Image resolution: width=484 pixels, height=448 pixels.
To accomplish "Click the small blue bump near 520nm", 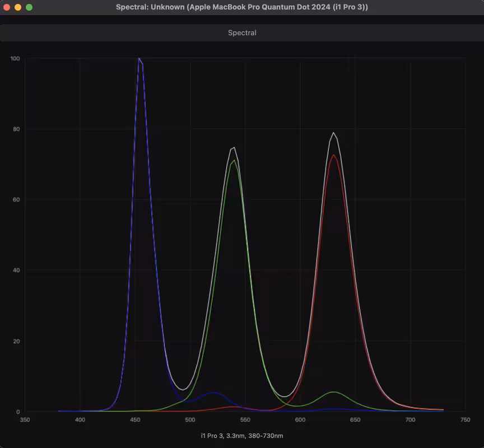I will pyautogui.click(x=213, y=393).
